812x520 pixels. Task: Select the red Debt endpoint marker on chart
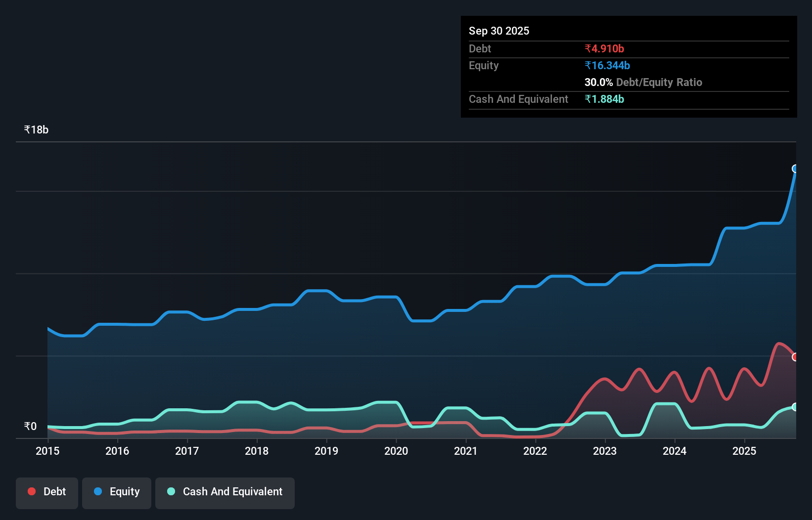point(795,356)
